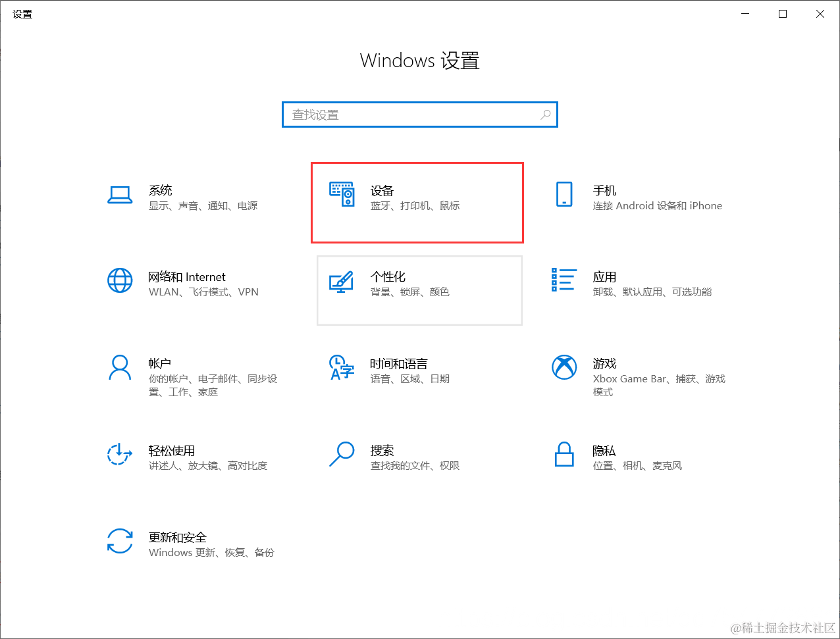The height and width of the screenshot is (639, 840).
Task: Open the 帐户 category title
Action: click(x=160, y=363)
